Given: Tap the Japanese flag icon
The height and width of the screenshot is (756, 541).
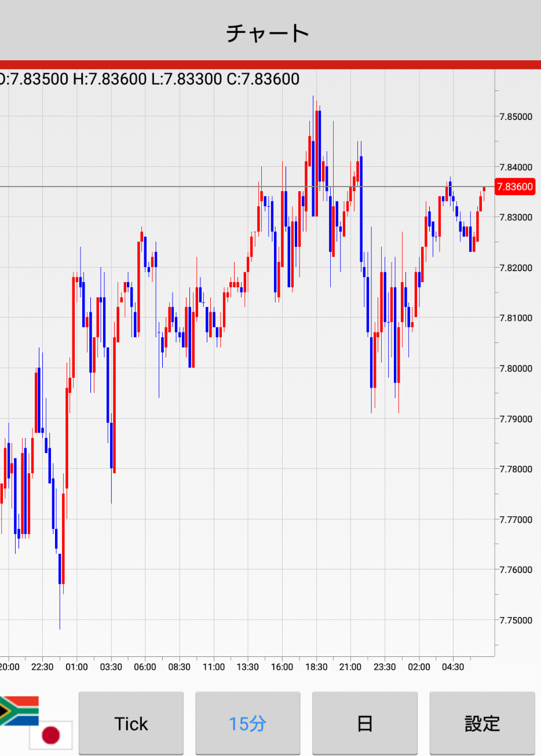Looking at the screenshot, I should [51, 735].
